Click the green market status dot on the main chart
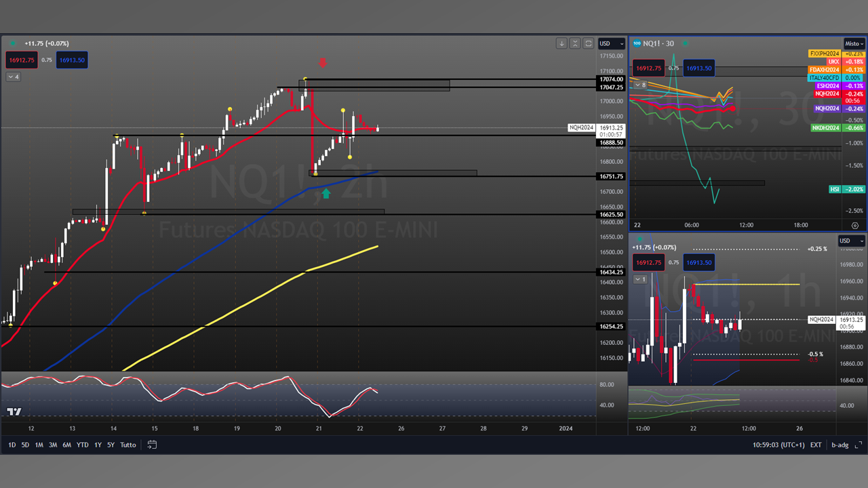868x488 pixels. [x=13, y=43]
